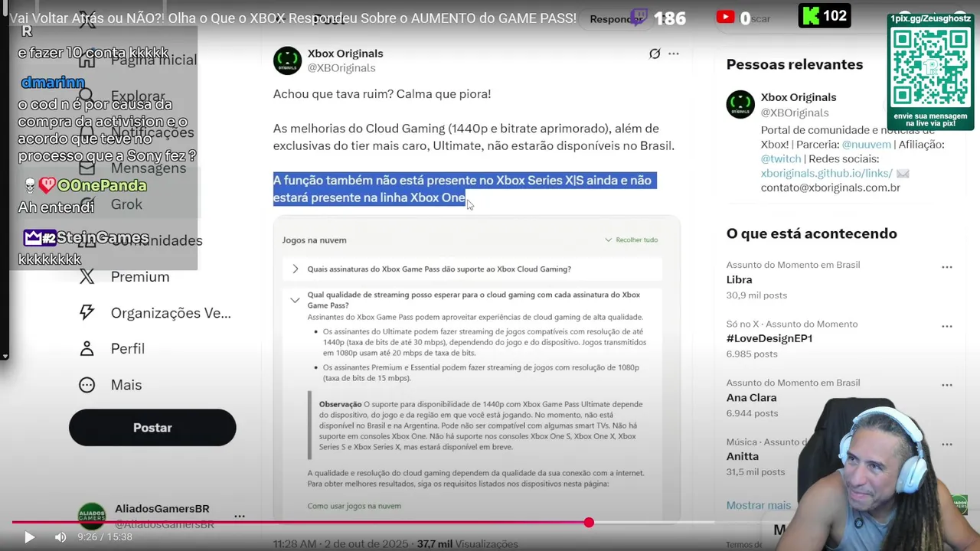Collapse 'Qual qualidade de streaming' question chevron
This screenshot has height=551, width=980.
pos(295,300)
